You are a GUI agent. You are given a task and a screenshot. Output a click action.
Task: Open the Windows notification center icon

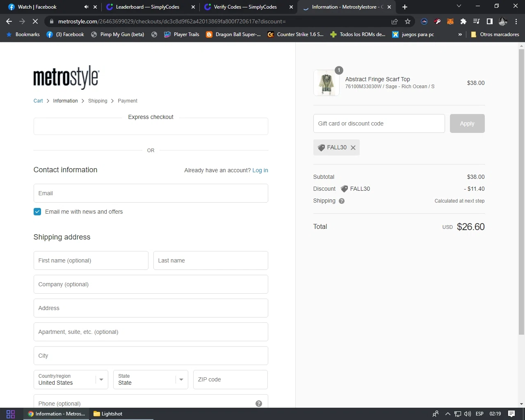pos(511,414)
